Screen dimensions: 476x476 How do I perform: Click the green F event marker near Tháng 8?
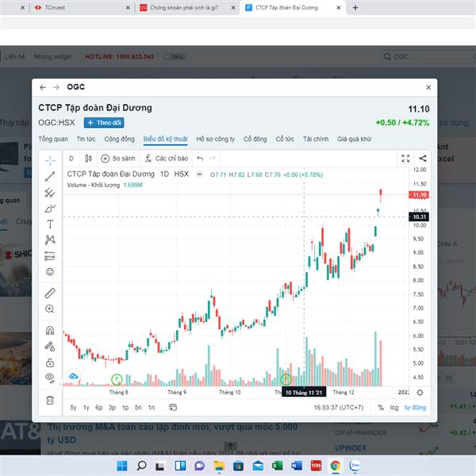pyautogui.click(x=117, y=379)
